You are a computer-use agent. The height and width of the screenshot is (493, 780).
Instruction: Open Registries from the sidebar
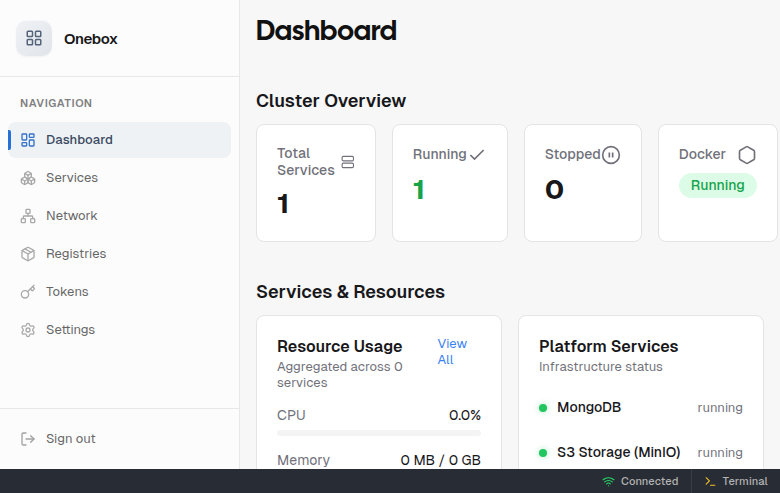point(76,254)
